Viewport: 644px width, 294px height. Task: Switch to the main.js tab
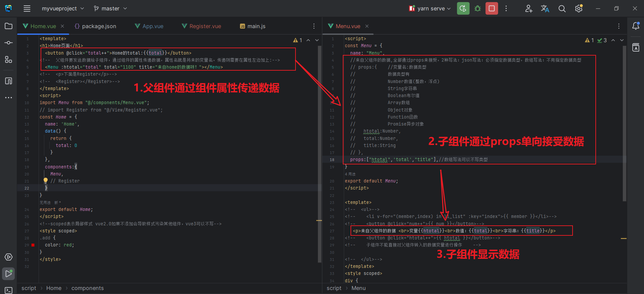tap(253, 26)
